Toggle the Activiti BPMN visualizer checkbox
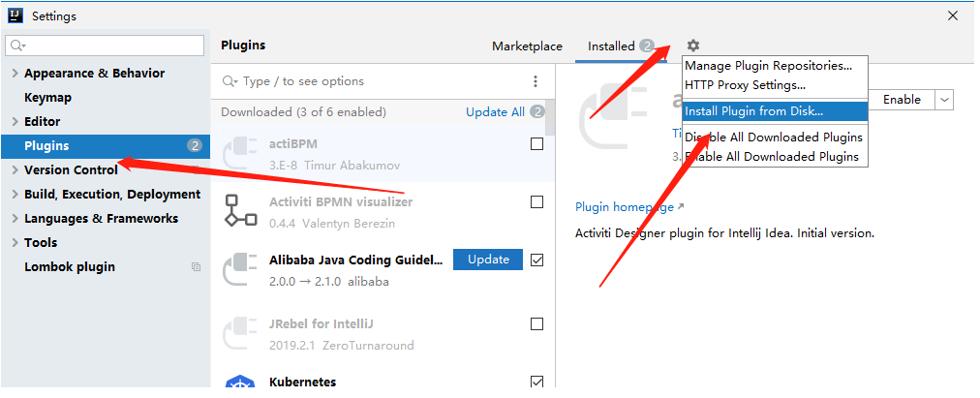Image resolution: width=980 pixels, height=398 pixels. point(537,202)
